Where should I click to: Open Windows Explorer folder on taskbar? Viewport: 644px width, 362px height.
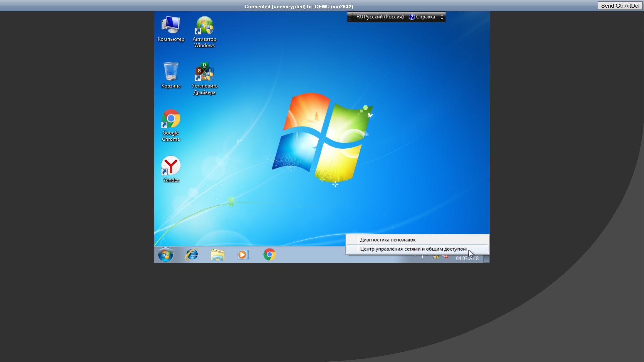218,255
